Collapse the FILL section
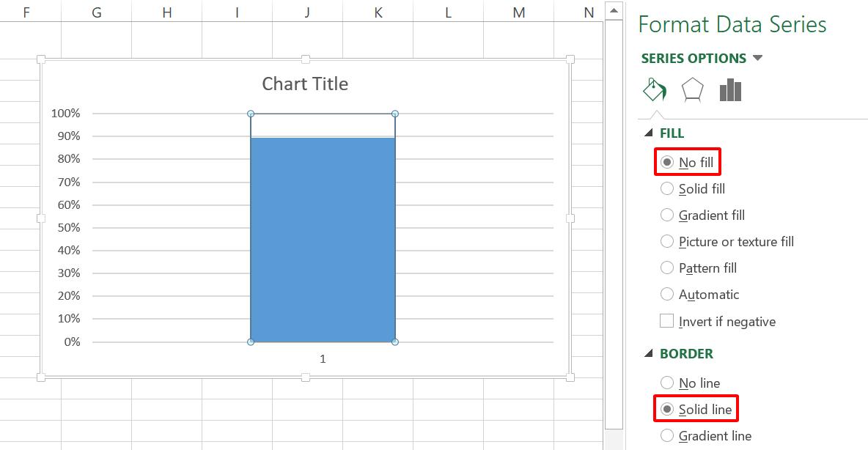Screen dimensions: 868x450 (x=648, y=133)
